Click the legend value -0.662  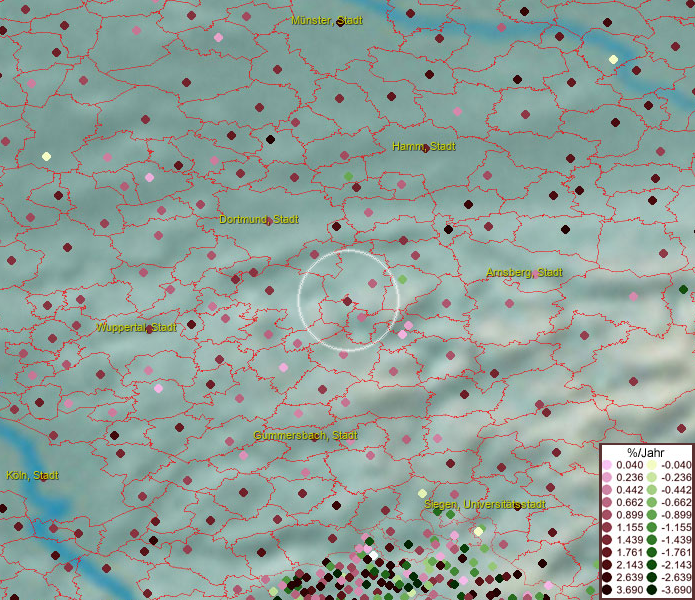coord(676,503)
